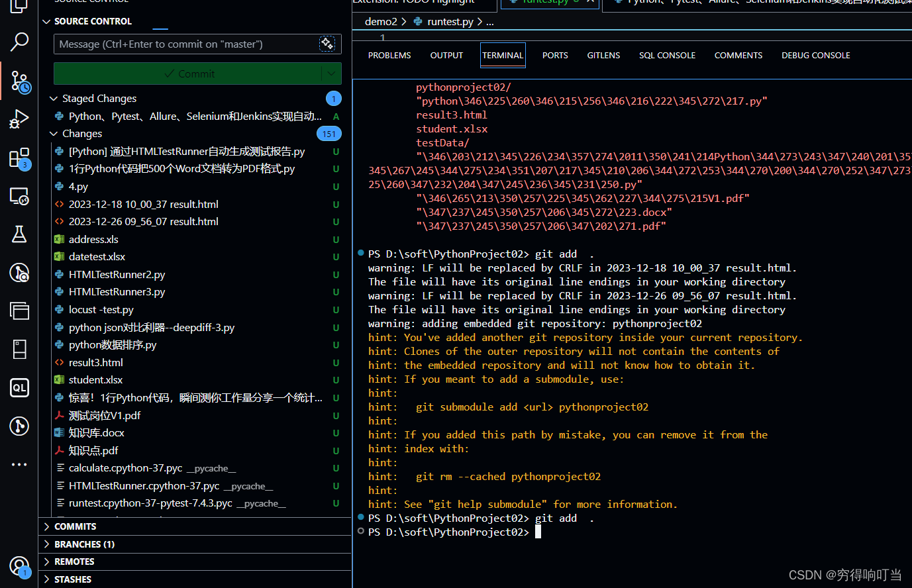This screenshot has height=588, width=912.
Task: Click the ellipsis for additional views
Action: click(x=19, y=464)
